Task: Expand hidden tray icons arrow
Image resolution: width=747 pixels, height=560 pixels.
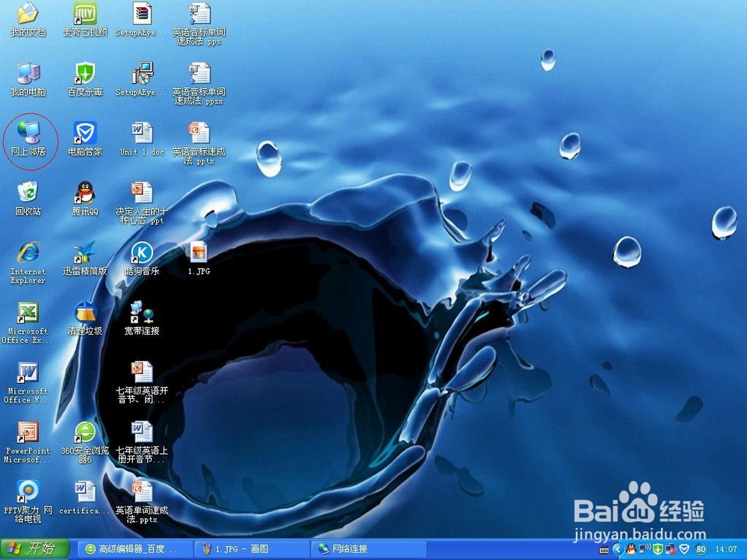Action: (x=619, y=550)
